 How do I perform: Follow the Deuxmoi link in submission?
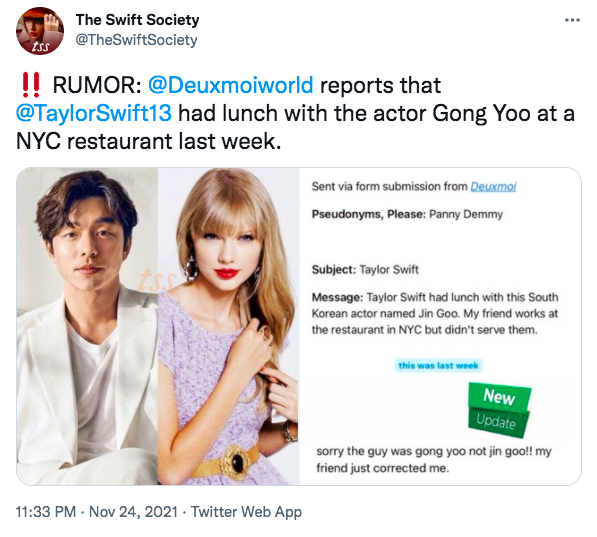[x=493, y=186]
